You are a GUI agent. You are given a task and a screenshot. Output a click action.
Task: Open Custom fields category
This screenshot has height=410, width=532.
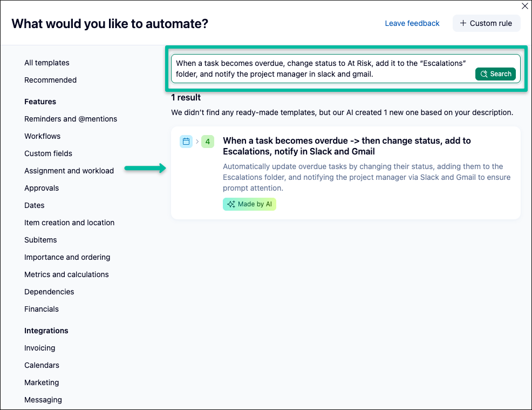tap(48, 153)
